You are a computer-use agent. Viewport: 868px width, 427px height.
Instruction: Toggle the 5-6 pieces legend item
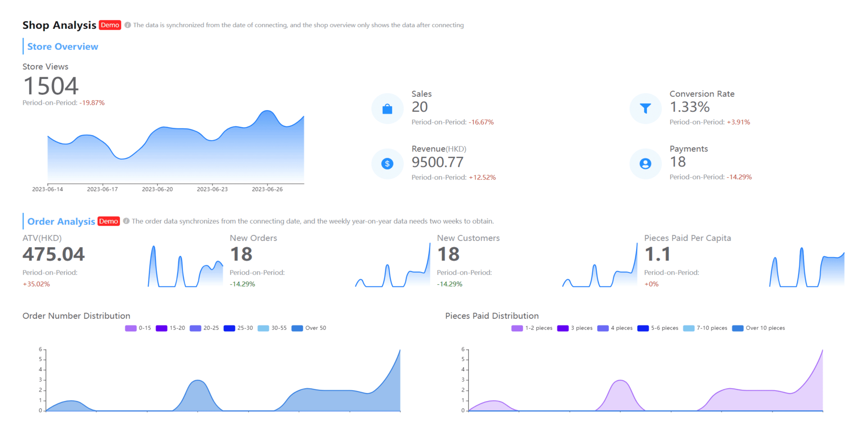coord(657,328)
